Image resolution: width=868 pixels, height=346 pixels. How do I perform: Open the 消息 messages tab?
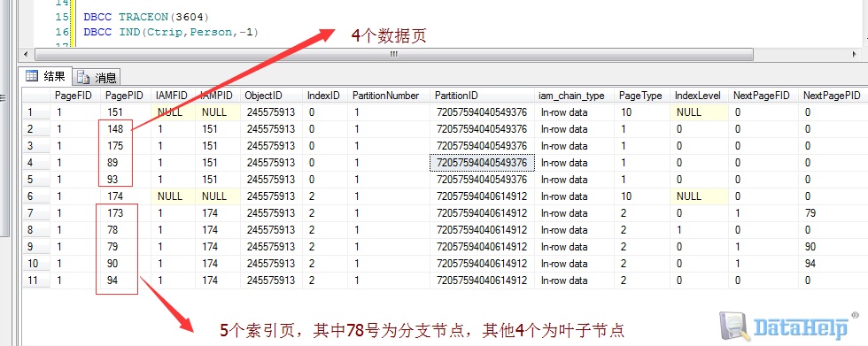97,77
